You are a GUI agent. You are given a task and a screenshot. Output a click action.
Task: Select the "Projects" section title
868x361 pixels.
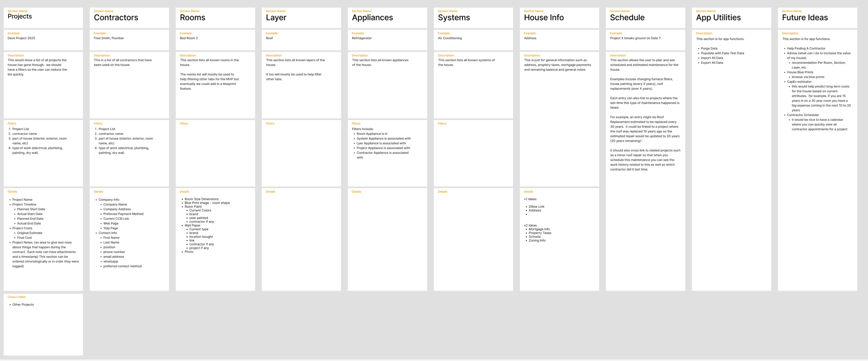pos(20,16)
